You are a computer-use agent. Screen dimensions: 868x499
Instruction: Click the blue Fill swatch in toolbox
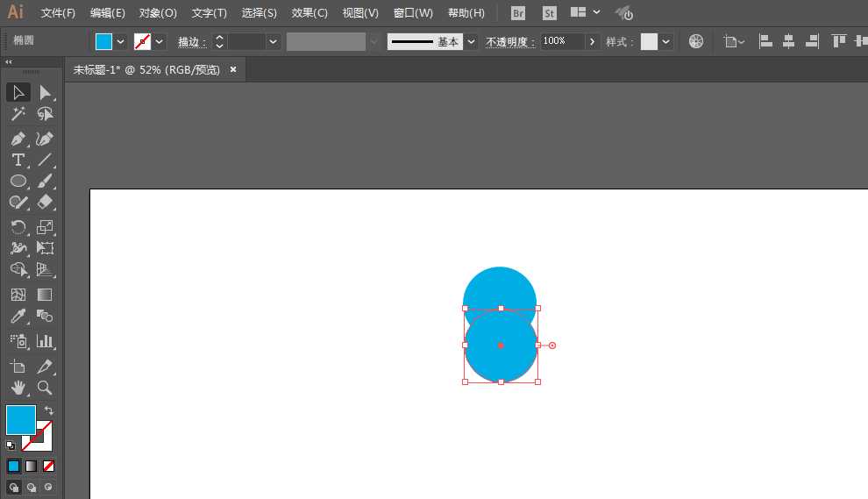tap(21, 420)
